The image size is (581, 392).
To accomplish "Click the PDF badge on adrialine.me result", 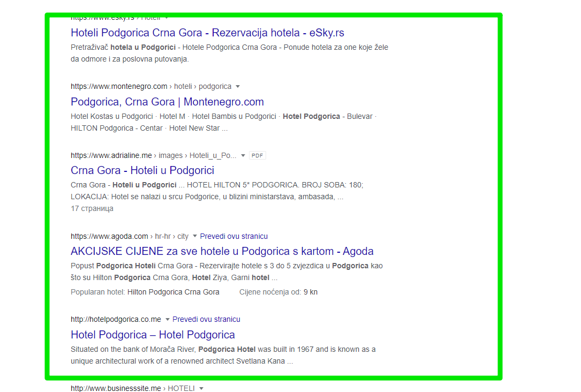I will pos(258,156).
